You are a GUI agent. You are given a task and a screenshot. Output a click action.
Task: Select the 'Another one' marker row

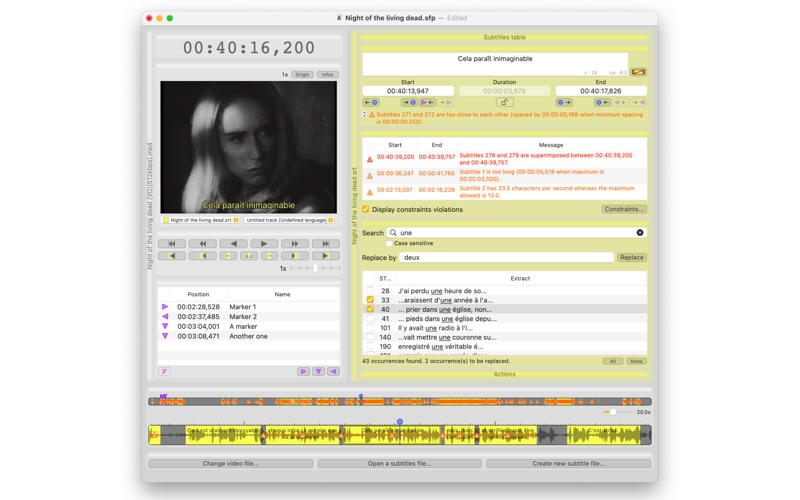(249, 336)
